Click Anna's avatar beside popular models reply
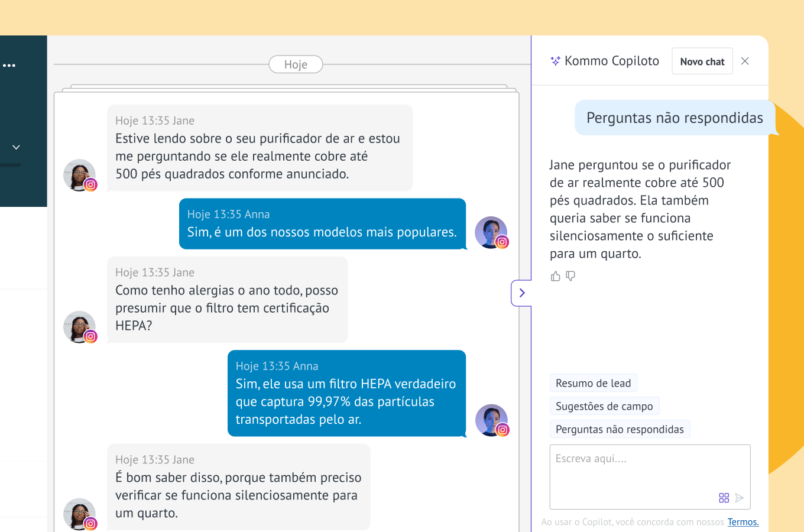 491,232
